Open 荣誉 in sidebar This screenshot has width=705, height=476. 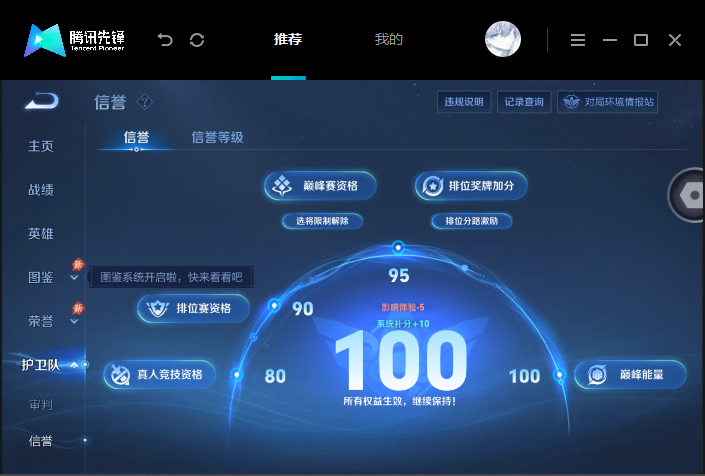(41, 321)
